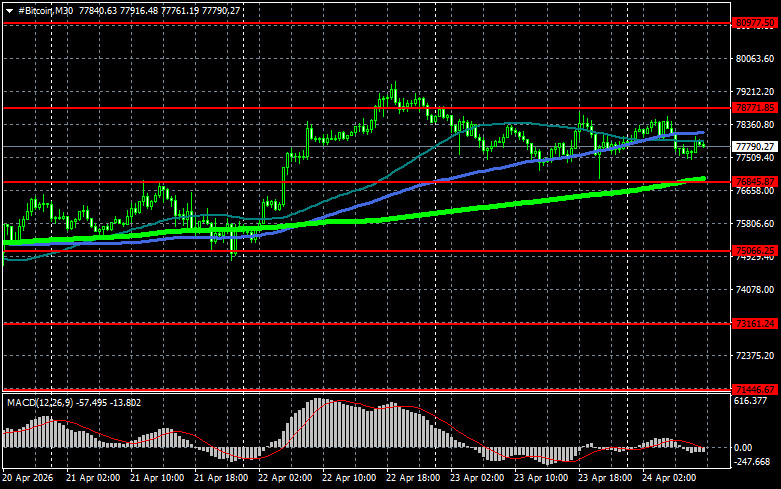Select the red level label 76845.87
781x489 pixels.
coord(756,182)
